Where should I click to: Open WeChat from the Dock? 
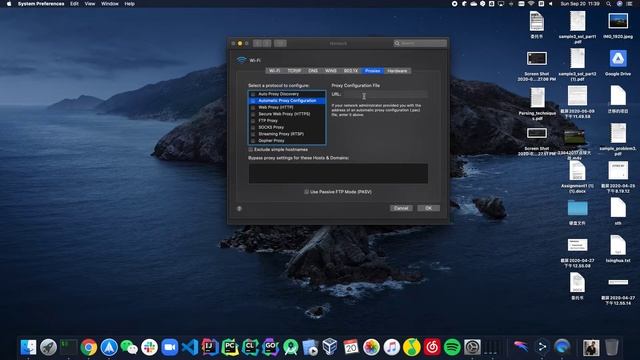click(x=129, y=347)
